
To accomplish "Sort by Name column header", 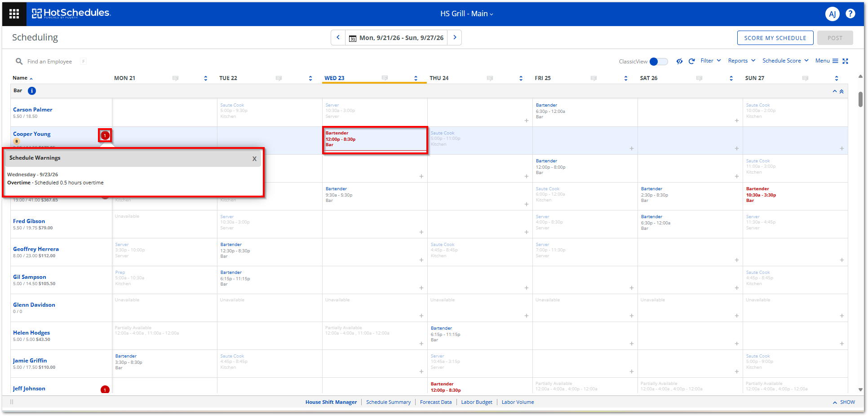I will point(22,78).
